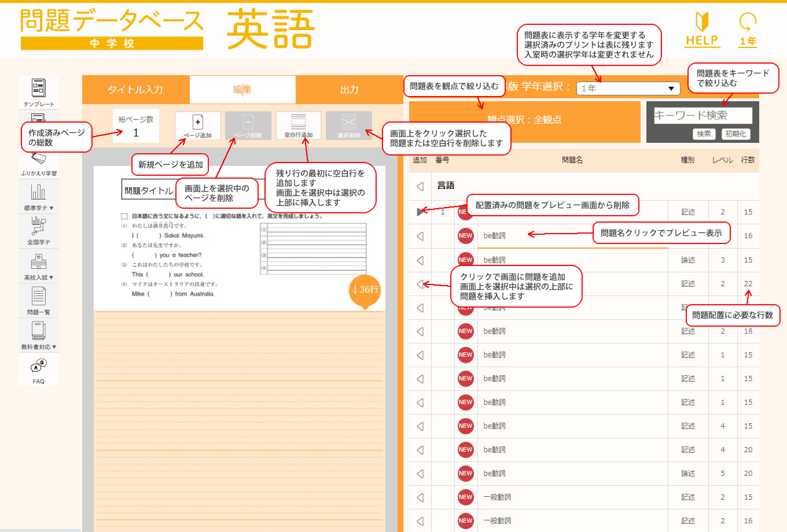This screenshot has height=532, width=787.
Task: Switch to the 出力 tab
Action: pyautogui.click(x=350, y=90)
